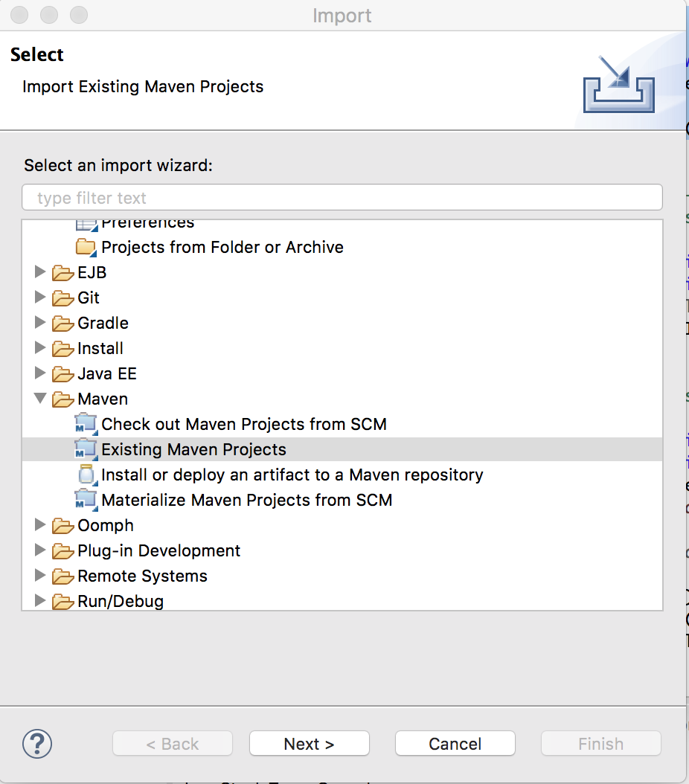Click the Git folder icon
689x784 pixels.
[x=63, y=298]
